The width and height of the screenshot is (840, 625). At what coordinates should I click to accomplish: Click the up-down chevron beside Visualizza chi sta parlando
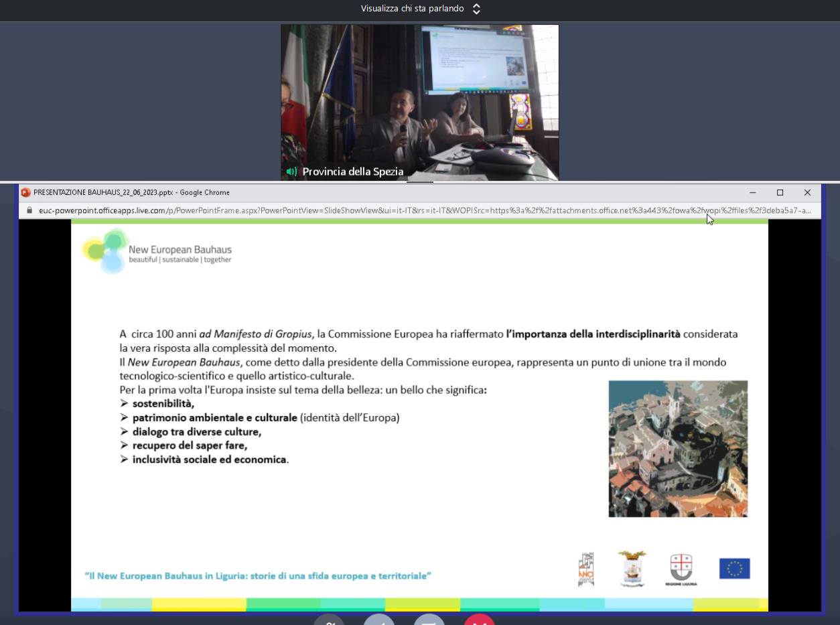point(476,9)
